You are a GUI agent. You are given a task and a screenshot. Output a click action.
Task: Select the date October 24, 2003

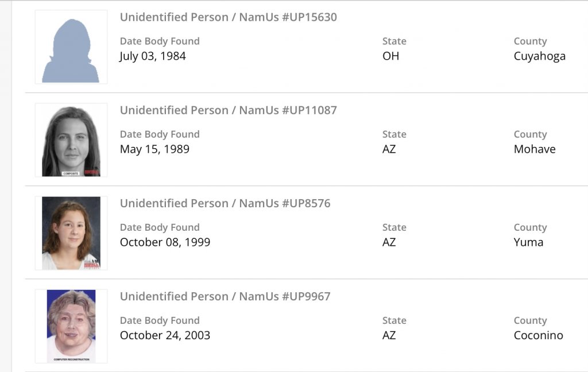(165, 335)
